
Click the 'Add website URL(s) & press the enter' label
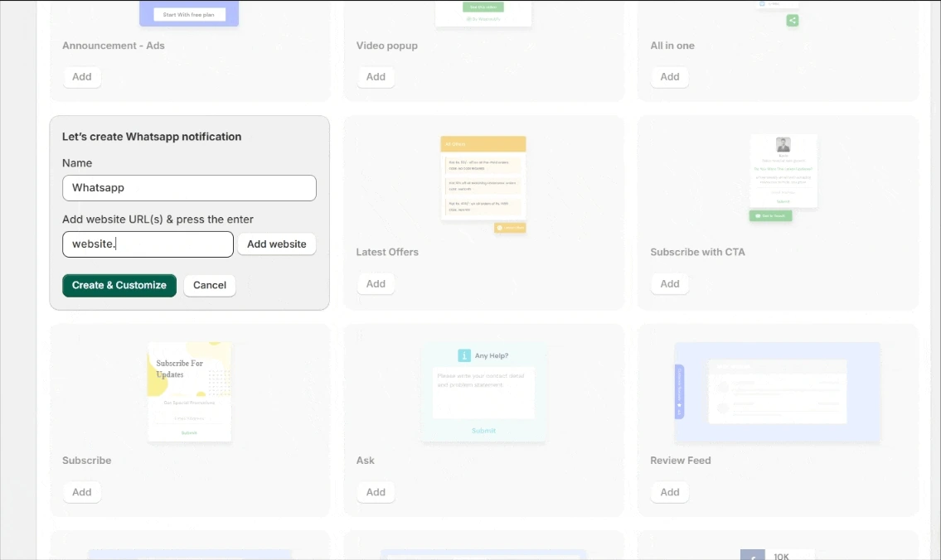[x=158, y=220]
